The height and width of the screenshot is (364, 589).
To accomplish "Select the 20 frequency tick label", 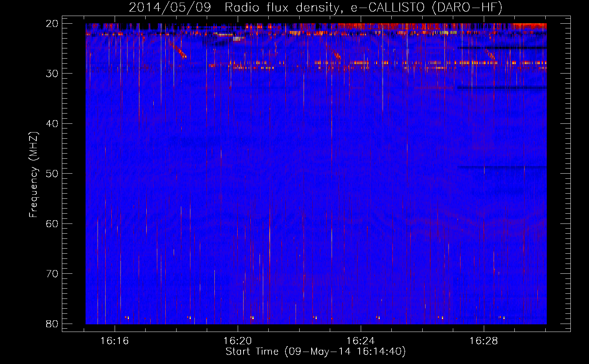I will pyautogui.click(x=52, y=23).
